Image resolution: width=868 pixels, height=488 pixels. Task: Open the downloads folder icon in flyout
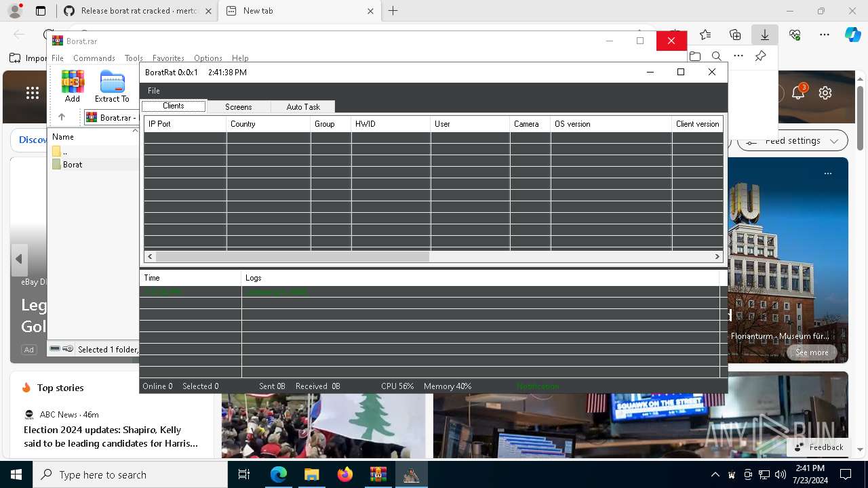[695, 56]
